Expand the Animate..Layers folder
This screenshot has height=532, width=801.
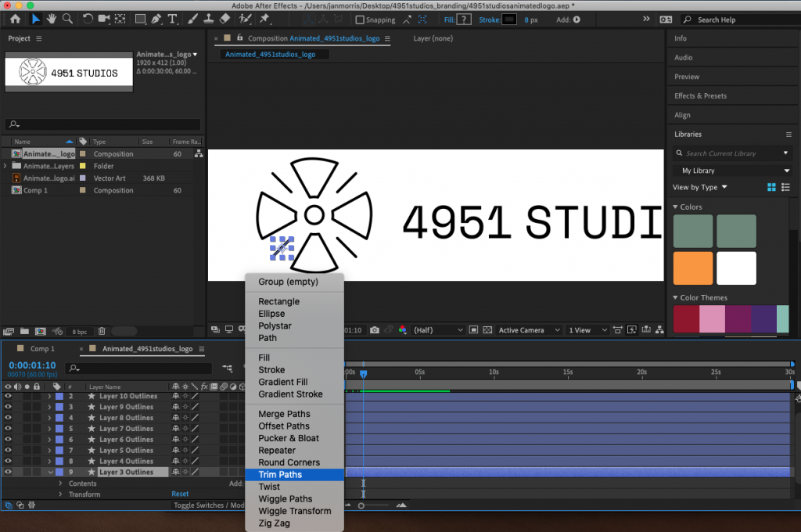(x=5, y=166)
